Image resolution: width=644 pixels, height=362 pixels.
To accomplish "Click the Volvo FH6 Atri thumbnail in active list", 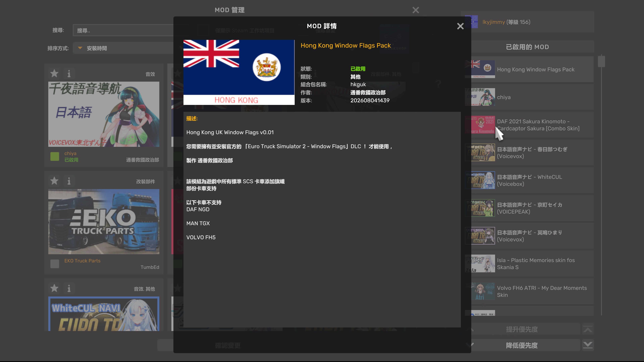I will (x=480, y=291).
